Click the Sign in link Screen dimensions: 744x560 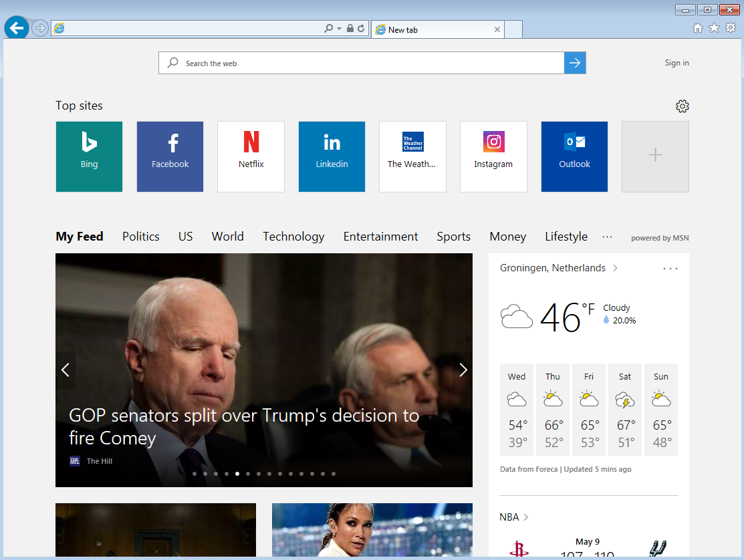[x=676, y=63]
